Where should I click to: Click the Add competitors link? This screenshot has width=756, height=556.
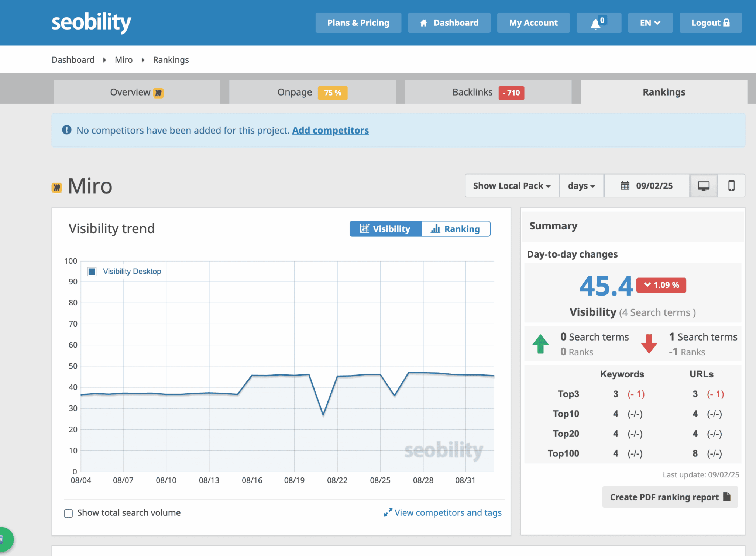[x=330, y=130]
